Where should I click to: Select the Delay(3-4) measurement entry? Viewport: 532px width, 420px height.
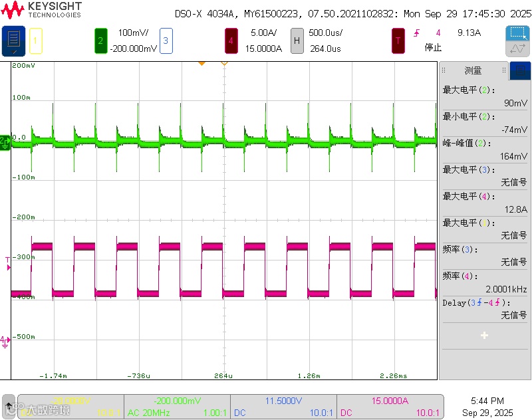(x=485, y=309)
